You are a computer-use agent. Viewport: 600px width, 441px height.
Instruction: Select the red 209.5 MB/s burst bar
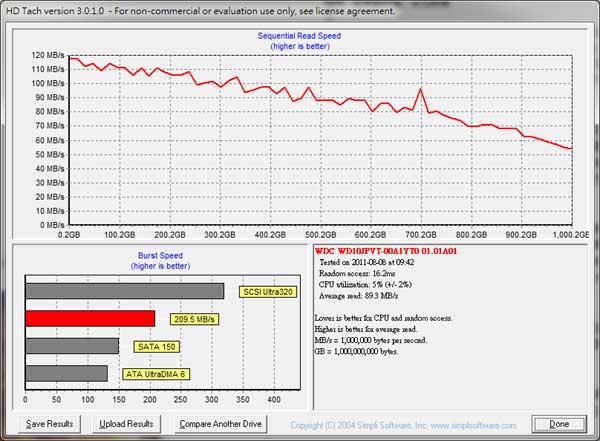90,319
